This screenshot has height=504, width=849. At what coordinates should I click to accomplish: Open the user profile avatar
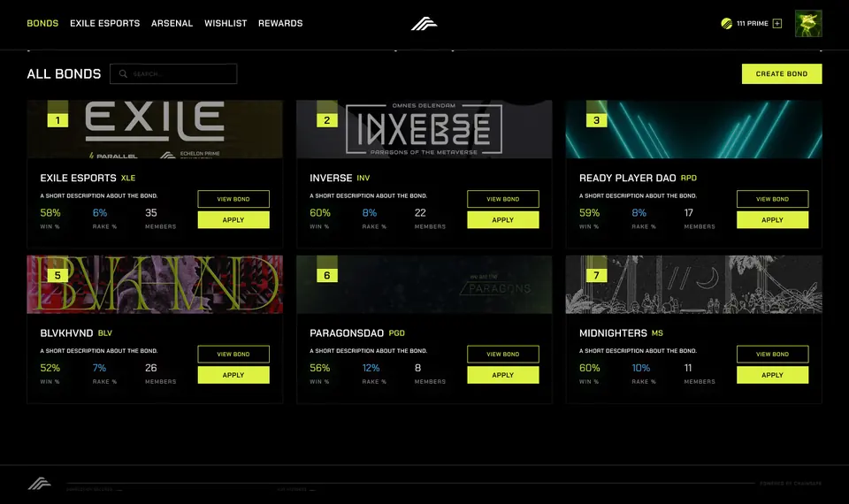coord(808,23)
